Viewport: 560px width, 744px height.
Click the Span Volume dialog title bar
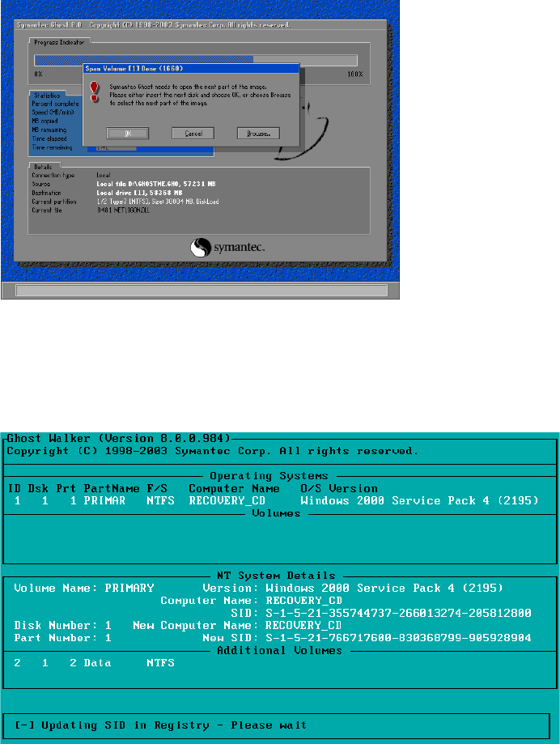(191, 68)
